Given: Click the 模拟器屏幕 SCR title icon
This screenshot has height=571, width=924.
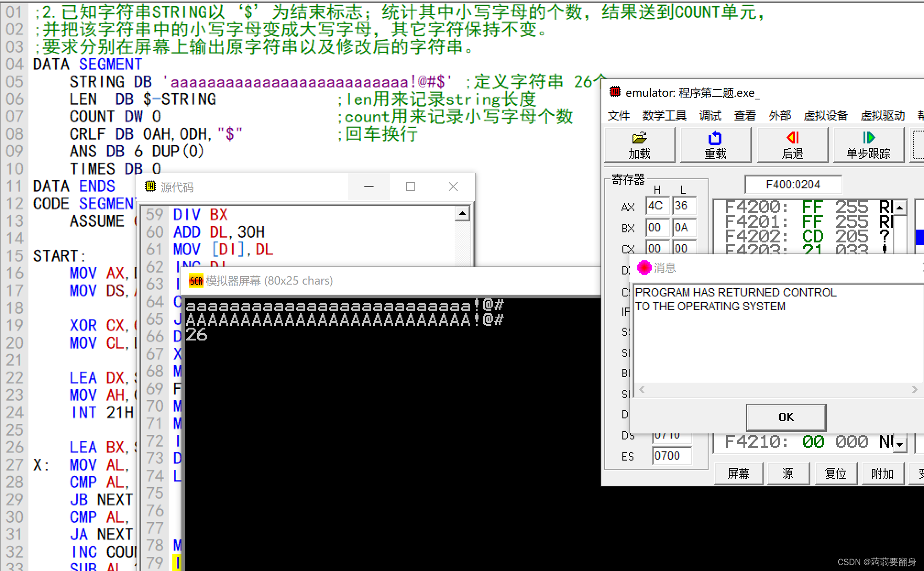Looking at the screenshot, I should tap(196, 281).
